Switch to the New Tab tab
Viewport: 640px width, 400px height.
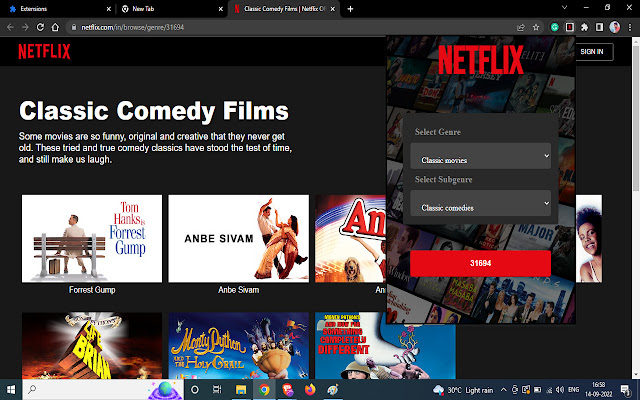[x=171, y=9]
